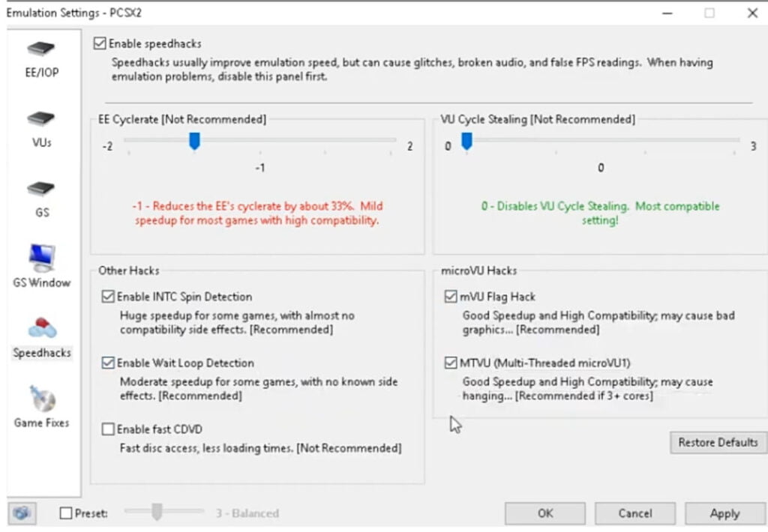The width and height of the screenshot is (768, 532).
Task: Click the Restore Defaults button
Action: 718,442
